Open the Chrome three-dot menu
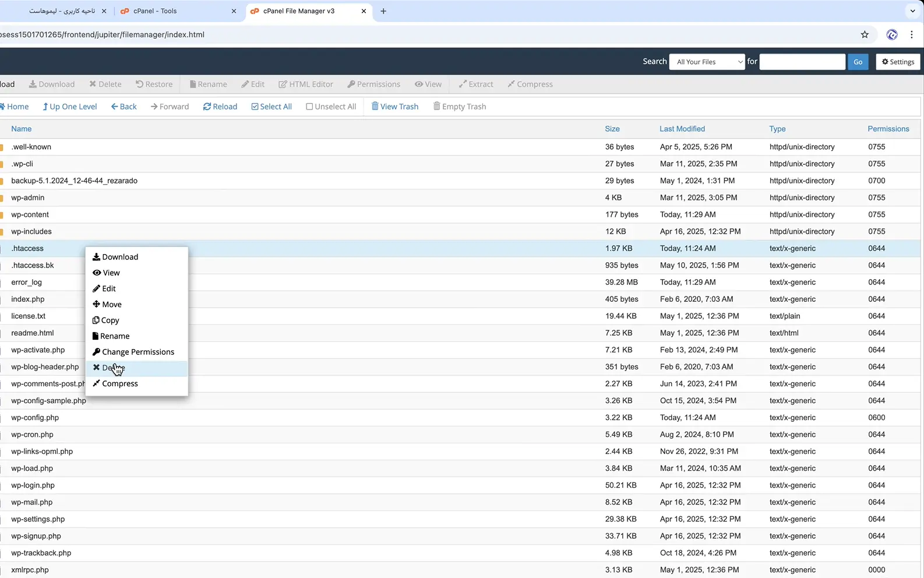Image resolution: width=924 pixels, height=578 pixels. (911, 35)
